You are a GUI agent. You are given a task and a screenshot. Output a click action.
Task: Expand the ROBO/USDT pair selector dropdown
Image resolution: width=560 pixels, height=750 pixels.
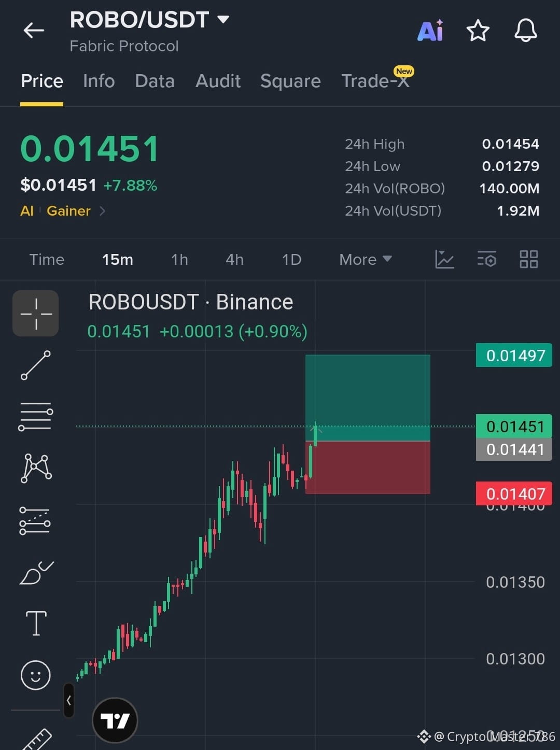click(x=223, y=19)
